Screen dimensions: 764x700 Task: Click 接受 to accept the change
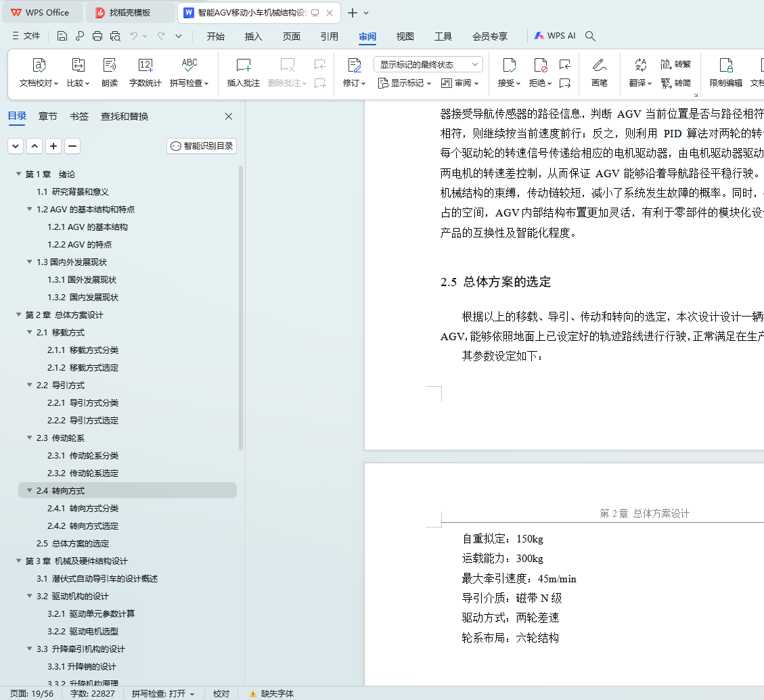click(509, 73)
